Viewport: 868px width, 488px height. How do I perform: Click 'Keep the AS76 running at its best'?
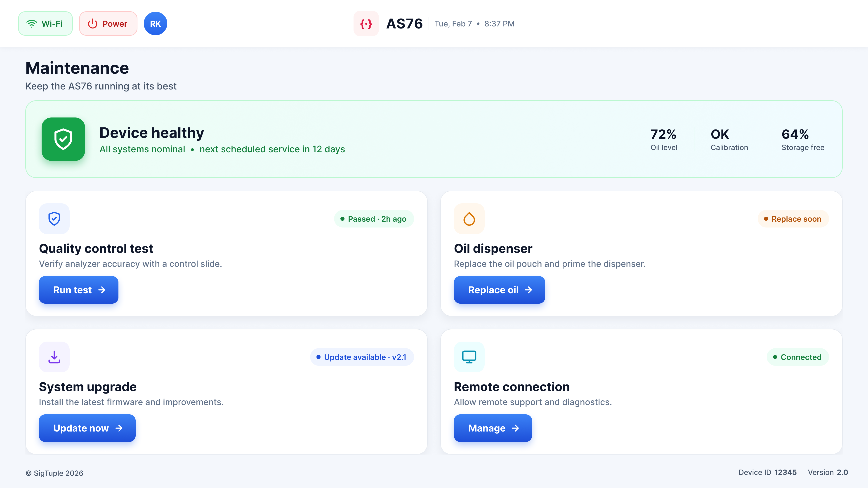click(101, 86)
